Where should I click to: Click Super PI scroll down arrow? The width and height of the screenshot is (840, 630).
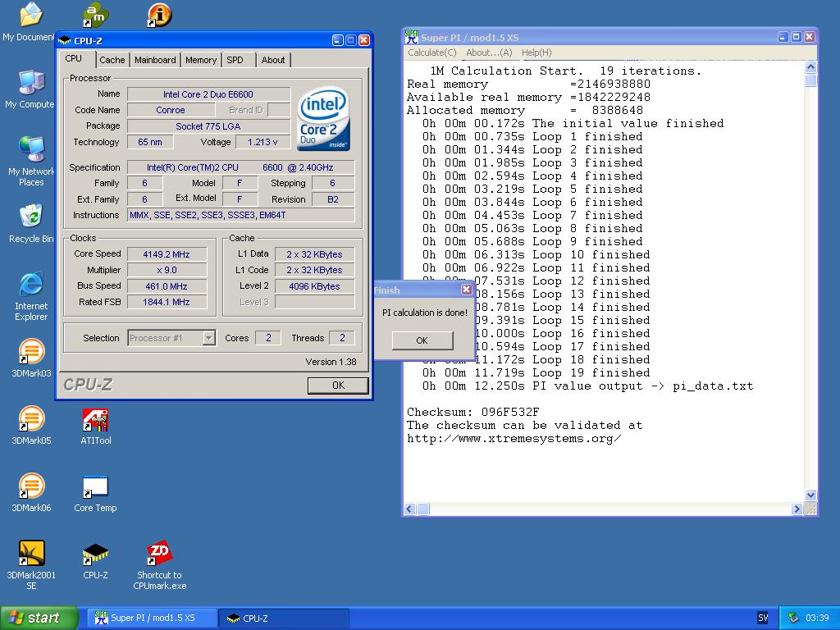pos(810,495)
